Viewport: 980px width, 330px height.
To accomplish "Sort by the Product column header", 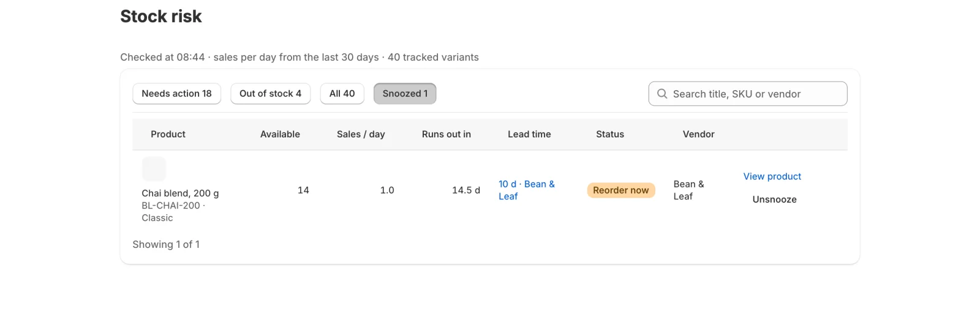I will 168,134.
